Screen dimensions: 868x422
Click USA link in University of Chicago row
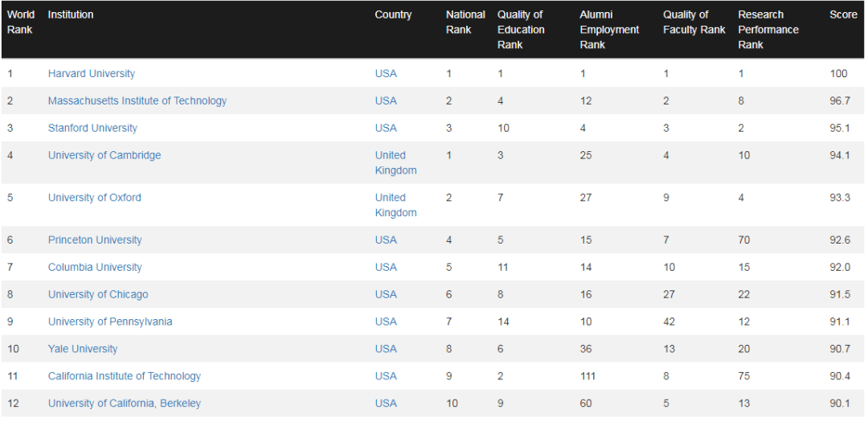[386, 294]
